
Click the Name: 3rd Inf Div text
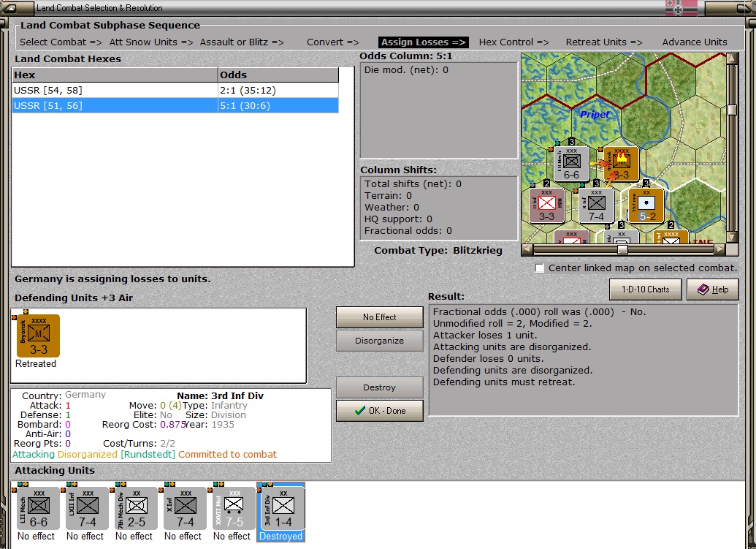point(221,396)
